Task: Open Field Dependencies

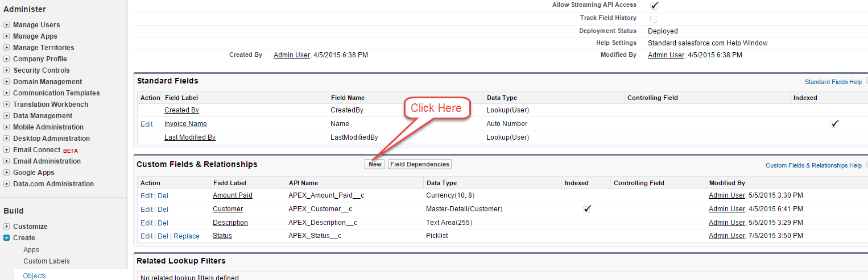Action: 420,164
